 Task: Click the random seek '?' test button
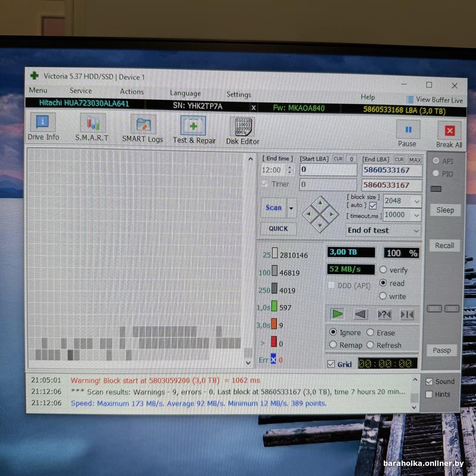click(x=384, y=315)
